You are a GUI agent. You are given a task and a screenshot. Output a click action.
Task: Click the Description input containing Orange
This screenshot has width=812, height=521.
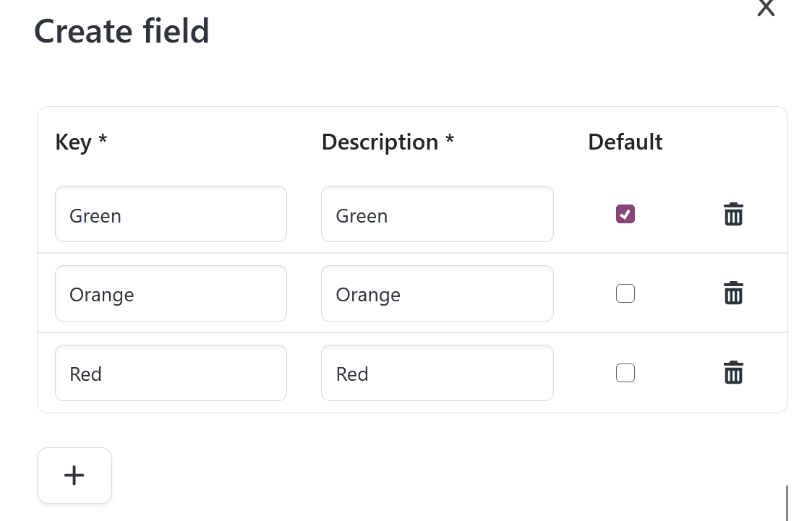(437, 293)
